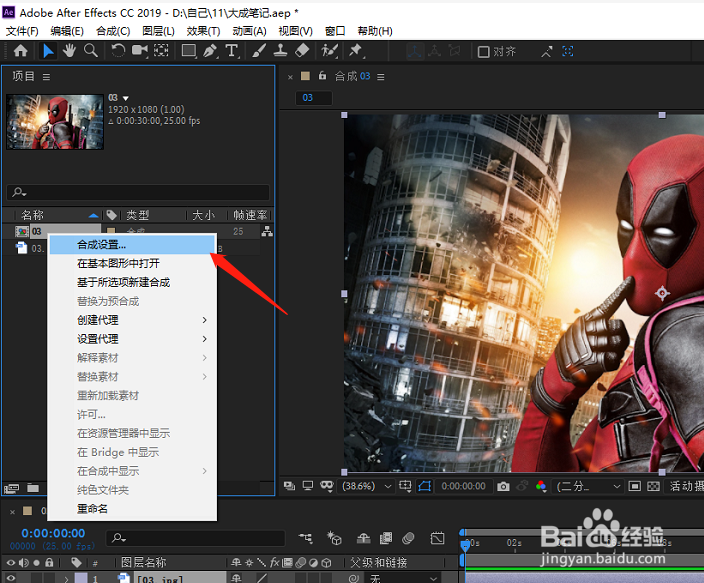
Task: Select the Clone Stamp tool
Action: click(280, 51)
